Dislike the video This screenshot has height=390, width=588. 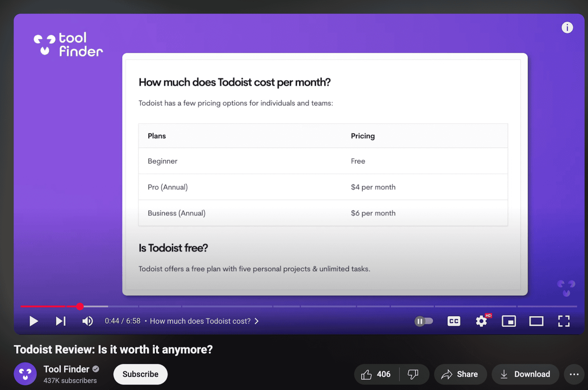pyautogui.click(x=413, y=374)
